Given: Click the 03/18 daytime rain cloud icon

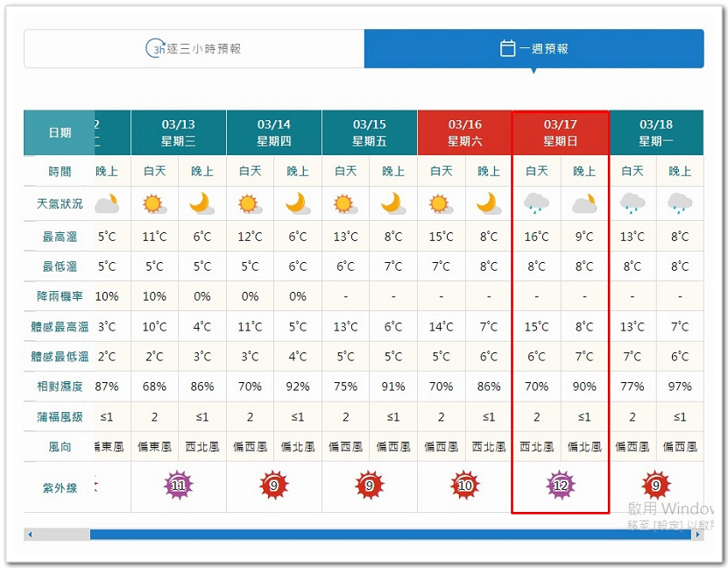Looking at the screenshot, I should (x=633, y=204).
